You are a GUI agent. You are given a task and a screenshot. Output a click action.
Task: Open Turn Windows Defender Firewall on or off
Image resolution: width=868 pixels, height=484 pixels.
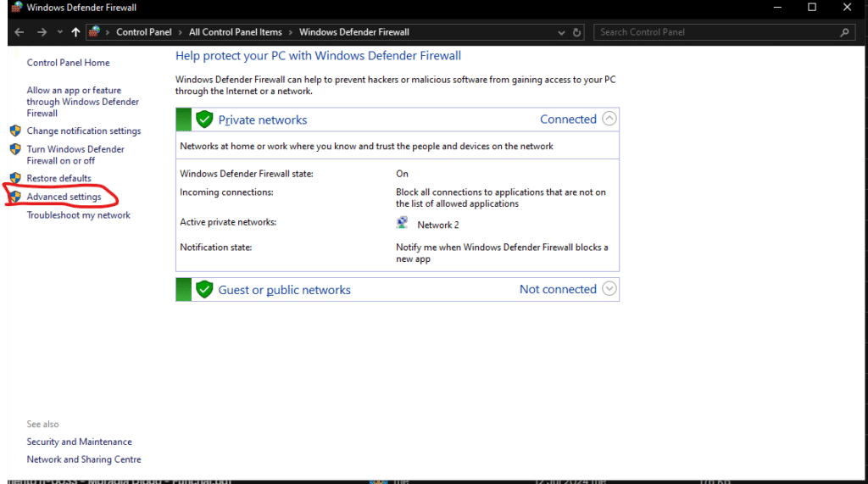click(x=75, y=154)
